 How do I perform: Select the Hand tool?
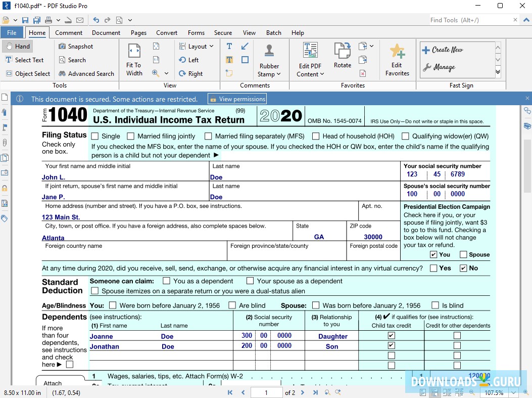pyautogui.click(x=18, y=46)
